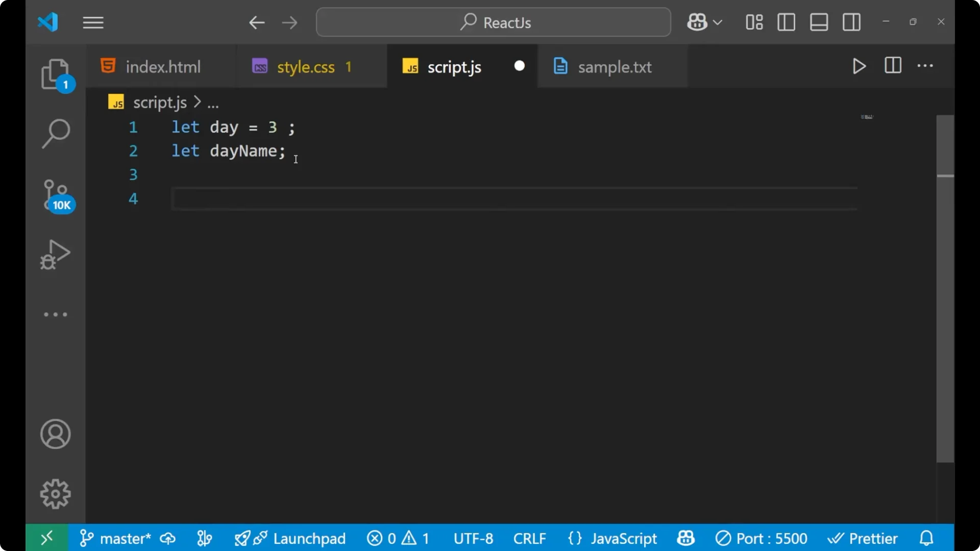Image resolution: width=980 pixels, height=551 pixels.
Task: Toggle the primary sidebar visibility
Action: coord(786,22)
